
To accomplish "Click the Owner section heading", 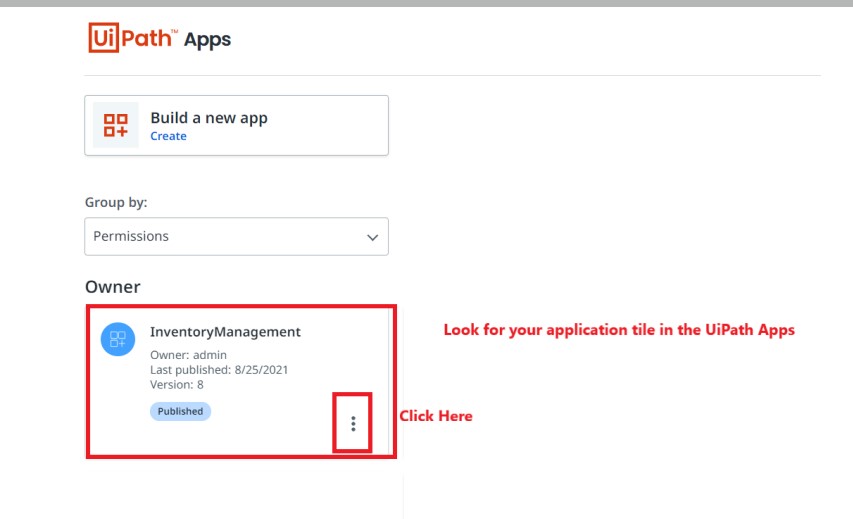I will pos(113,287).
